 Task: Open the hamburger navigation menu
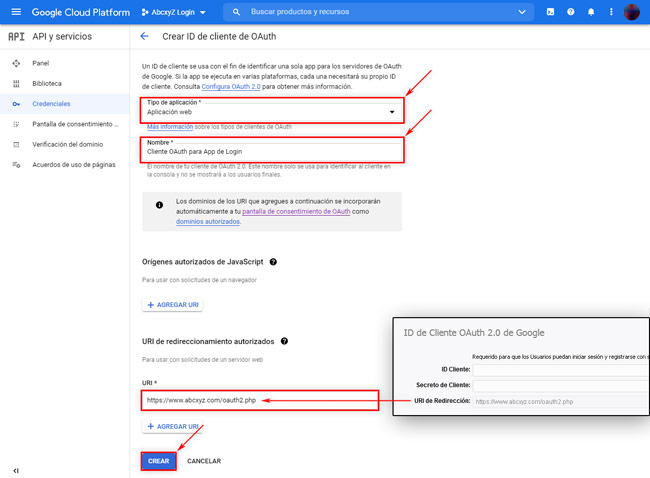pyautogui.click(x=16, y=12)
